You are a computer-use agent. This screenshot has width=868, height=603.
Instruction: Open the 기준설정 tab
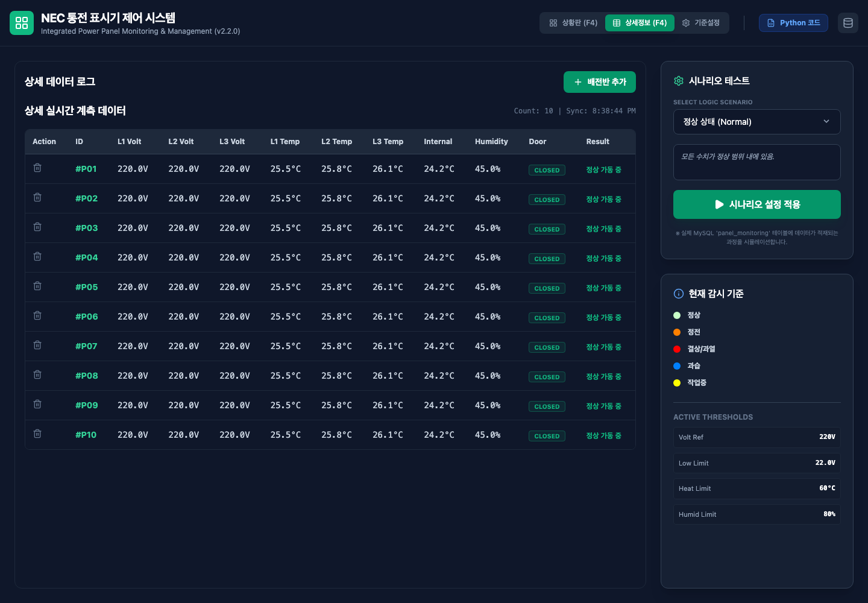pos(701,23)
